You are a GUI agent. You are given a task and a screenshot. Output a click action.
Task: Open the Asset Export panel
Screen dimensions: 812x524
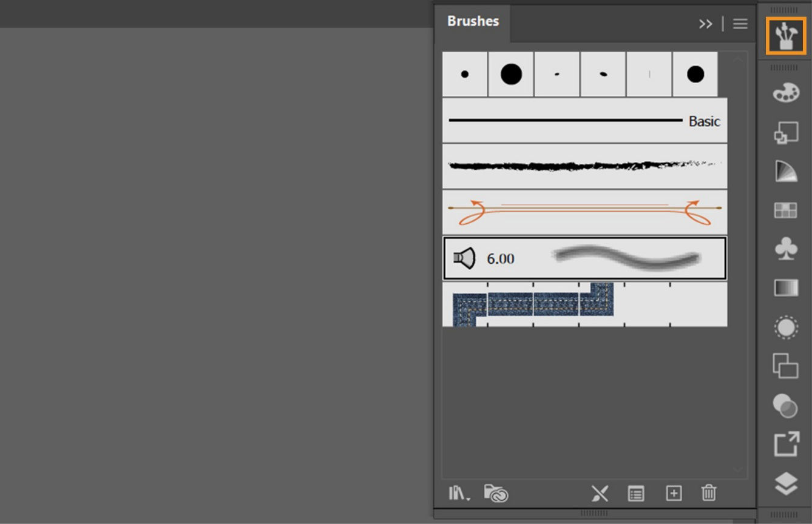785,443
